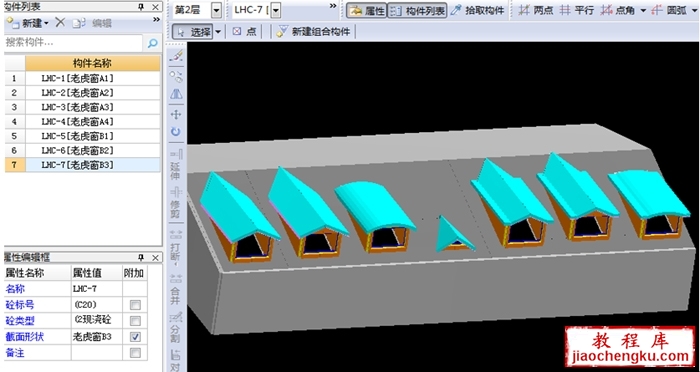Open the 新建 dropdown arrow
Viewport: 700px width, 372px height.
pos(46,23)
